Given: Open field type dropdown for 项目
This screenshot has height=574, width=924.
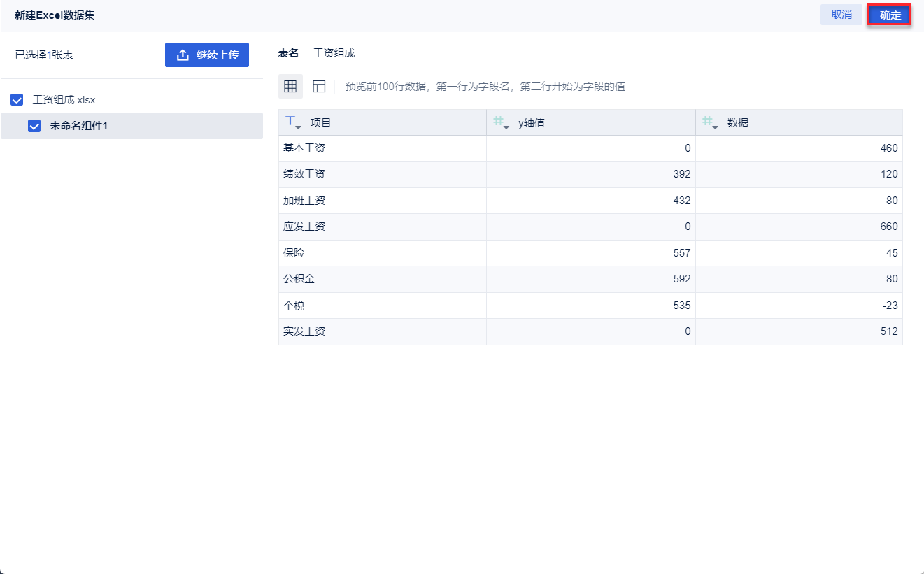Looking at the screenshot, I should coord(299,127).
